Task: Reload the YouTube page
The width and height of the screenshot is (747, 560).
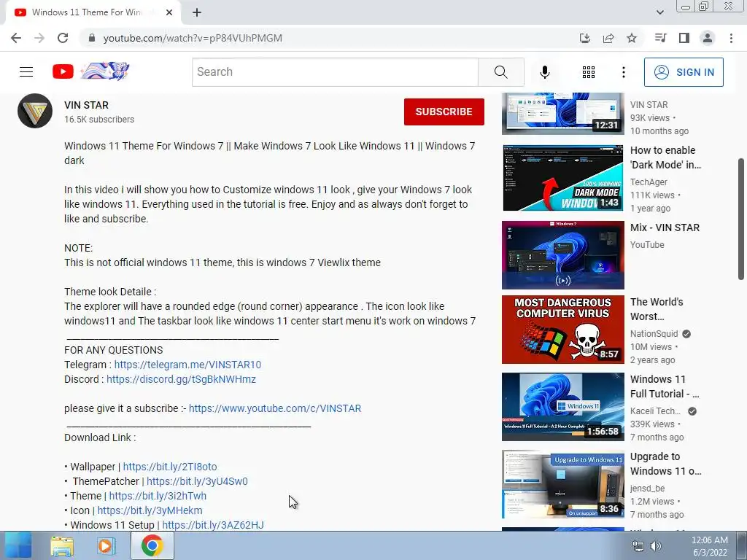Action: [63, 38]
